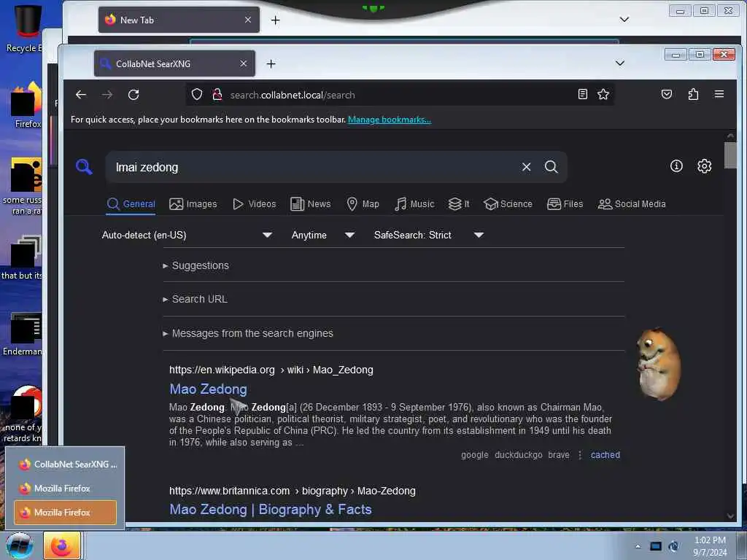Go back using the browser back arrow
The image size is (747, 560).
[x=81, y=95]
